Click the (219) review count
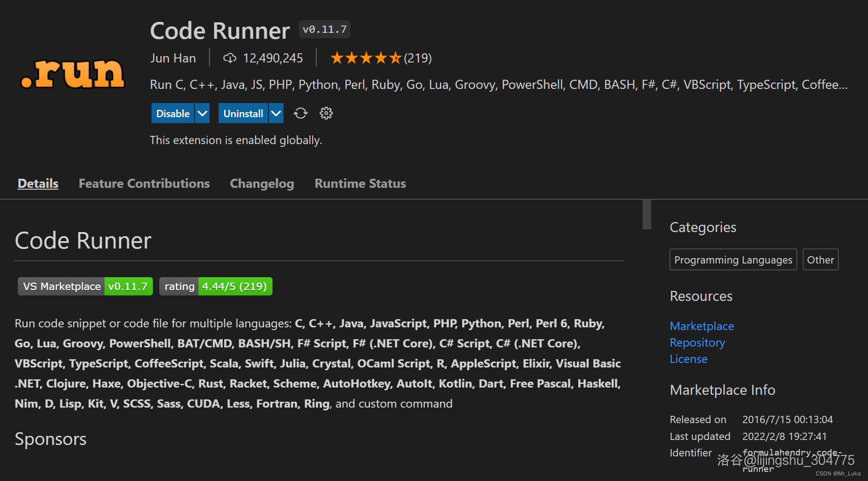 [418, 58]
